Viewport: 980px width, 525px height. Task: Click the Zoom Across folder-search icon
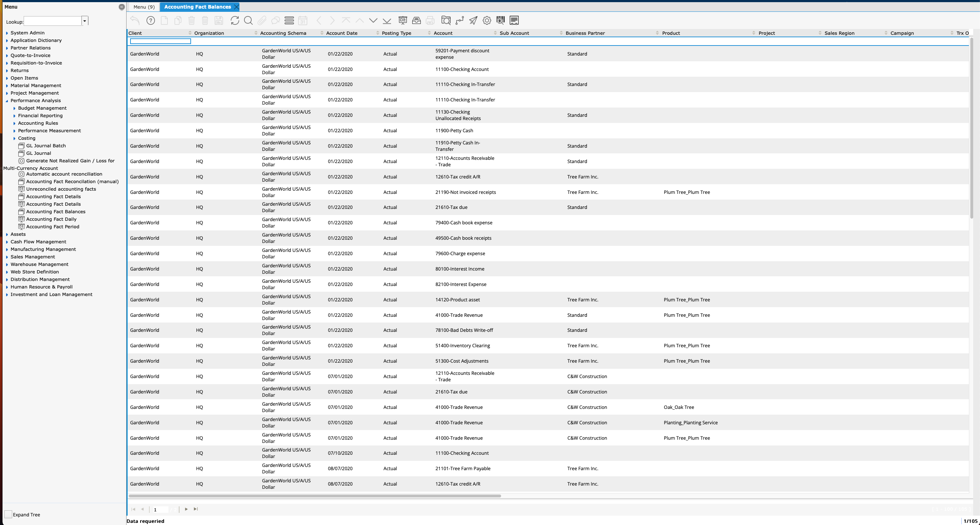point(446,20)
